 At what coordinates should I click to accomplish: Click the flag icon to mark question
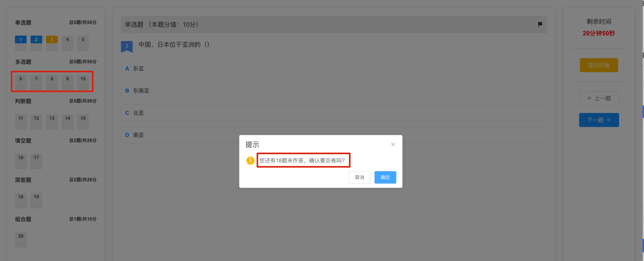click(540, 24)
